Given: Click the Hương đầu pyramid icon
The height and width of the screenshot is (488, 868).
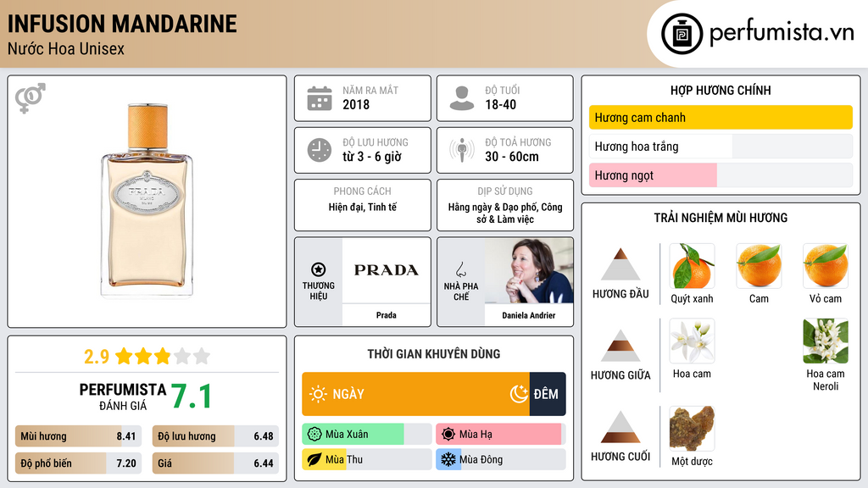Looking at the screenshot, I should point(620,264).
